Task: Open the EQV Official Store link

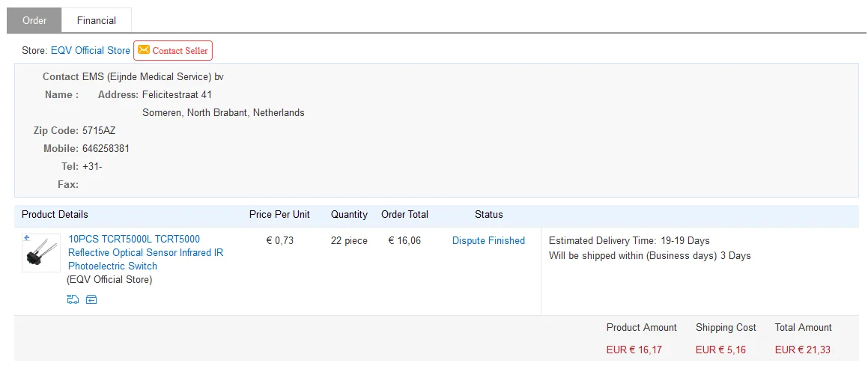Action: tap(91, 50)
